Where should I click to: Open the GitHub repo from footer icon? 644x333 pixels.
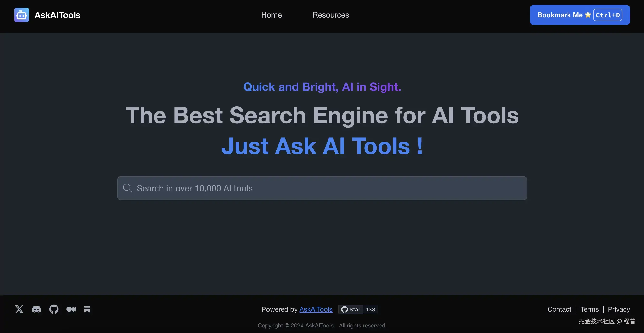click(54, 309)
